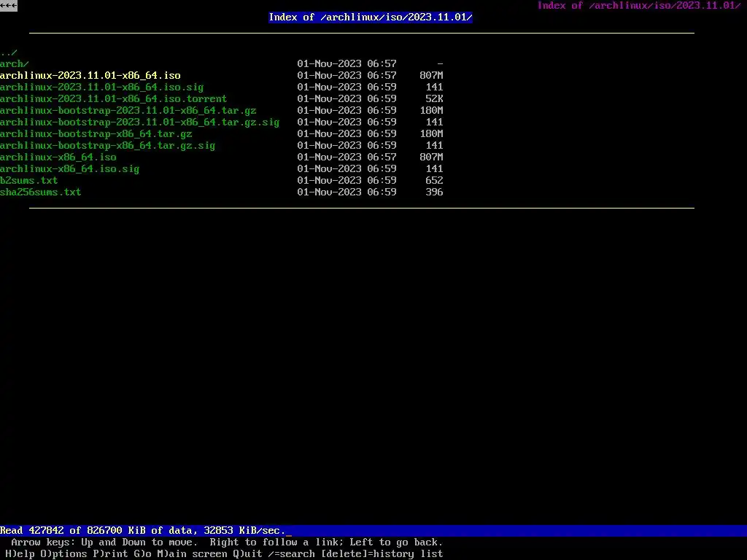Click the Q)uit command in the bottom help line
The width and height of the screenshot is (747, 560).
point(248,554)
